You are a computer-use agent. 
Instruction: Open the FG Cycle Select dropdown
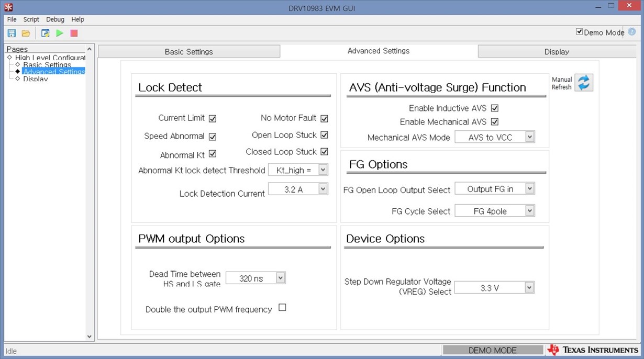click(x=495, y=211)
